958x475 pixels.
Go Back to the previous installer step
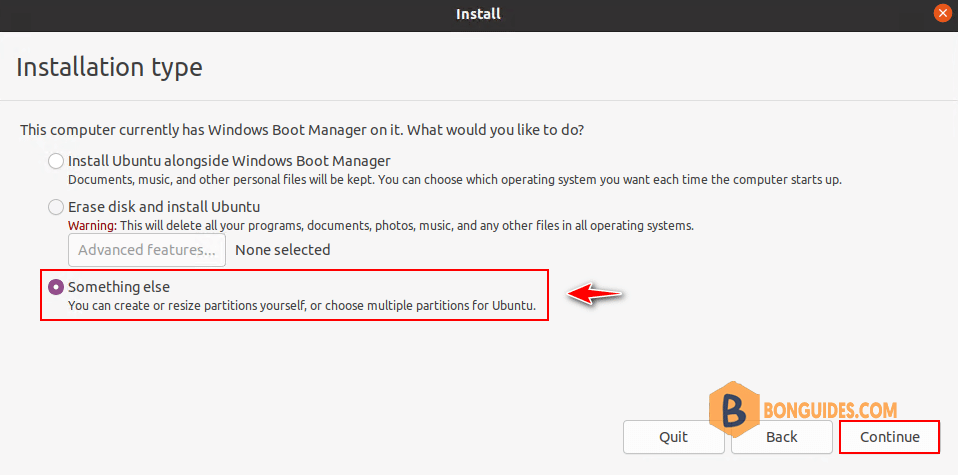tap(781, 436)
